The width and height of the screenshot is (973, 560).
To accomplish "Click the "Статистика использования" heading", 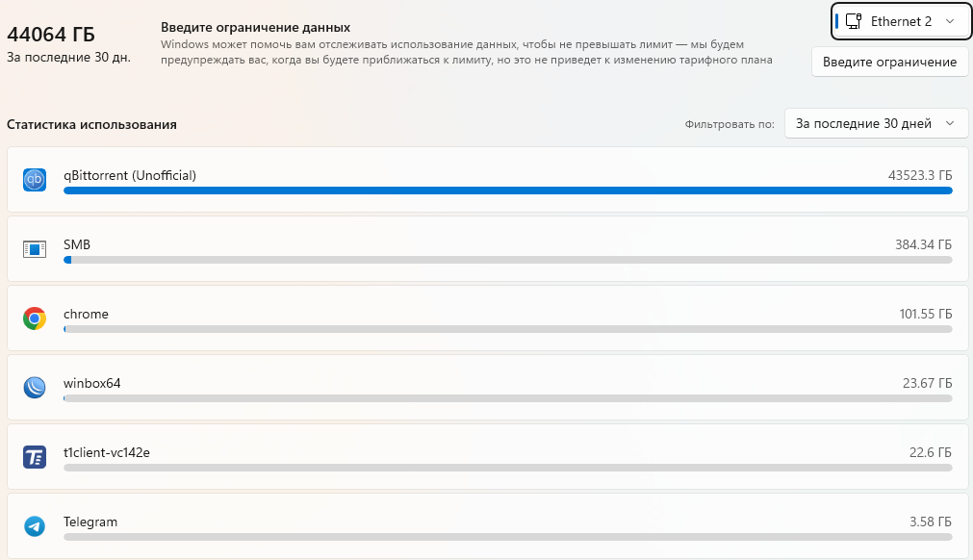I will (x=91, y=125).
